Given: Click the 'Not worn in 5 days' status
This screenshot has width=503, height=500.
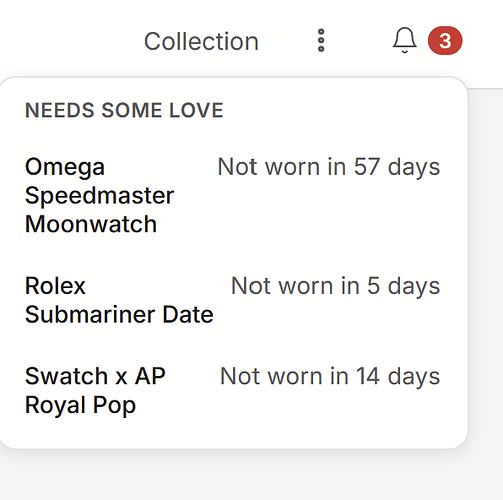Looking at the screenshot, I should pos(335,286).
